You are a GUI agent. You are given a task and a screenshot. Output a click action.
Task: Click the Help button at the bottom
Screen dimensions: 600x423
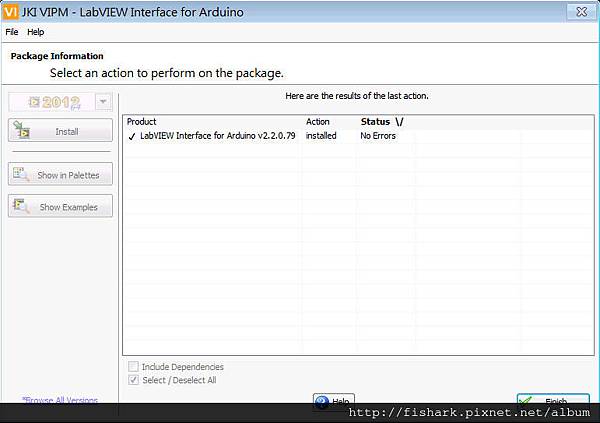[x=334, y=400]
